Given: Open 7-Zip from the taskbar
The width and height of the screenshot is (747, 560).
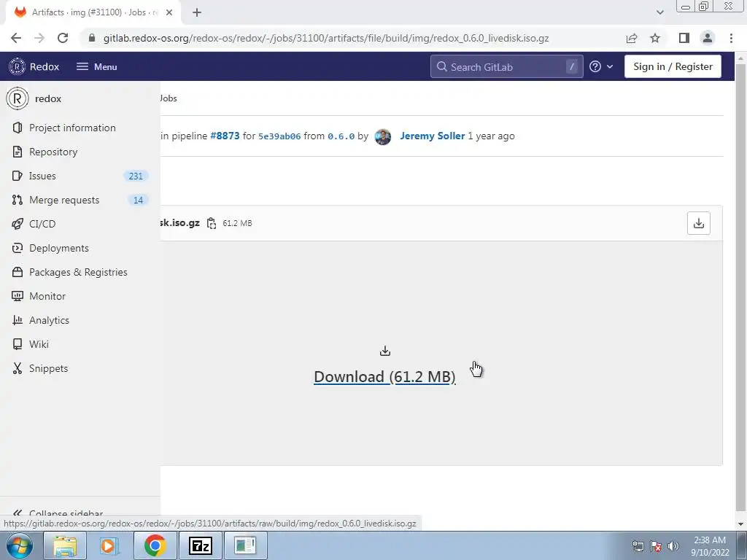Looking at the screenshot, I should [x=200, y=545].
